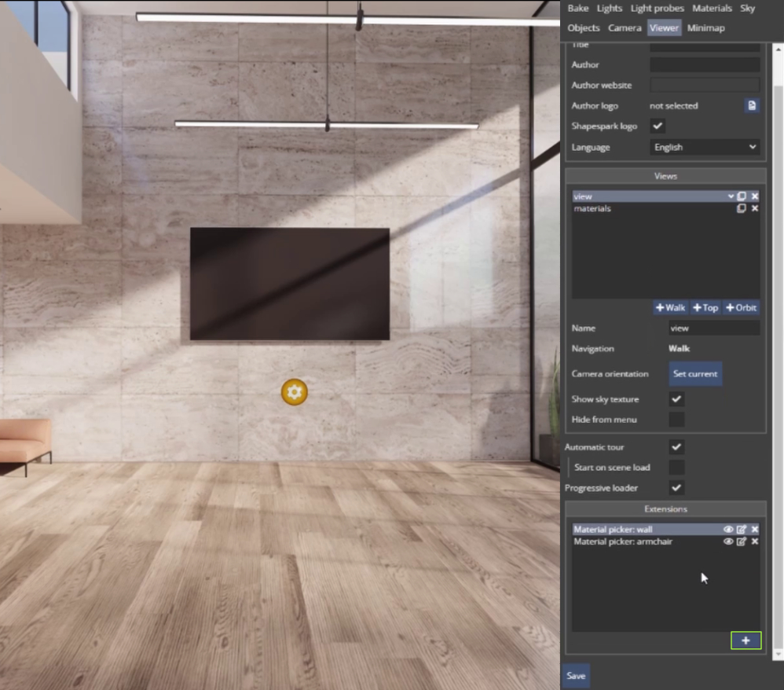Open the Language dropdown showing English
Image resolution: width=784 pixels, height=690 pixels.
[x=704, y=147]
